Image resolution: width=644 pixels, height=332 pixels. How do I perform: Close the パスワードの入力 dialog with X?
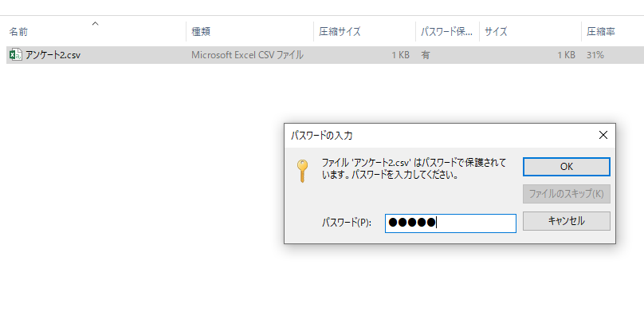coord(603,135)
